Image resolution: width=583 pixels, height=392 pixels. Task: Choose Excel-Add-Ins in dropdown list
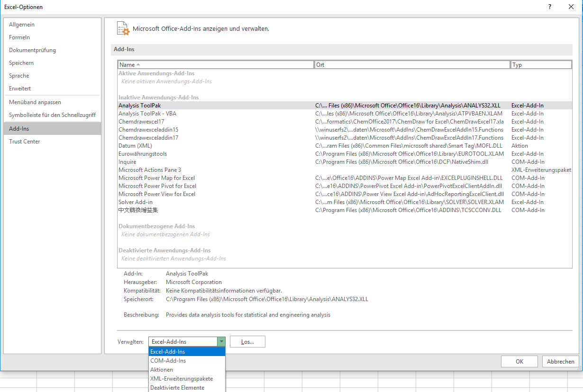(x=187, y=352)
